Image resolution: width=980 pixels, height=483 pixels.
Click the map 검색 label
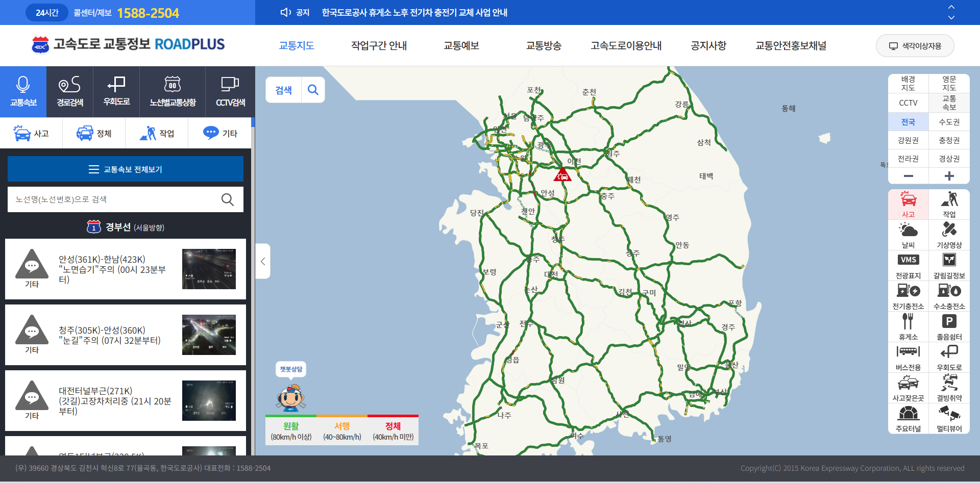(284, 90)
